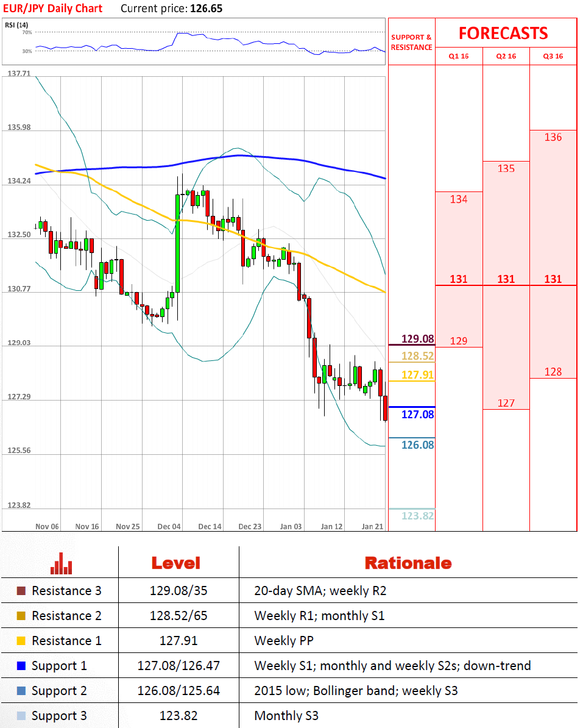Click the 137.71 price axis label
This screenshot has width=583, height=728.
tap(19, 73)
